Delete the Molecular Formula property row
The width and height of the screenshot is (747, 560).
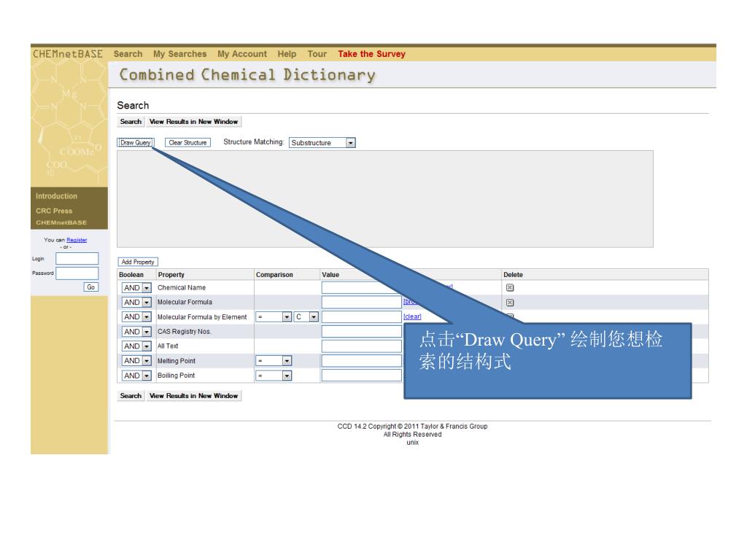(x=510, y=303)
